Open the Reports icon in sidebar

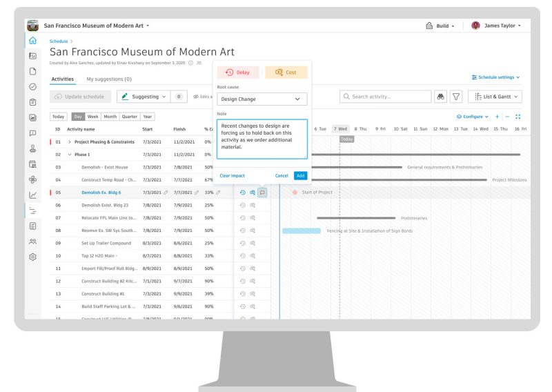(32, 226)
